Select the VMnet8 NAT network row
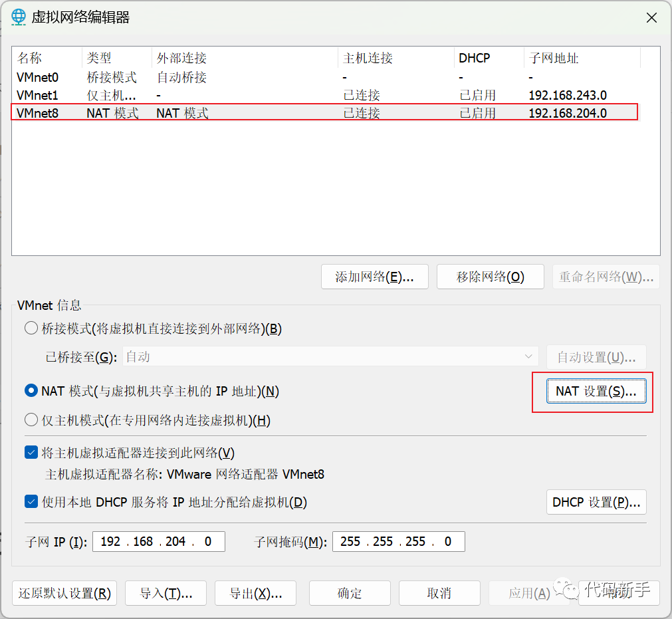The height and width of the screenshot is (619, 672). [326, 113]
